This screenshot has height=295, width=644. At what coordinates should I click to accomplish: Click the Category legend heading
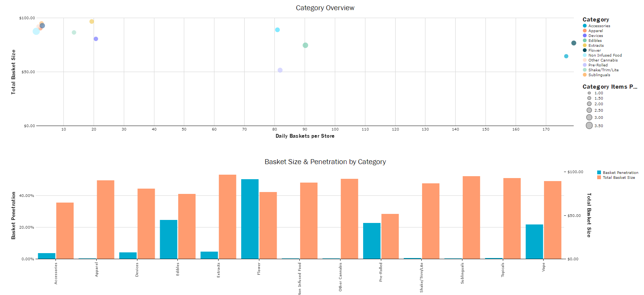595,20
